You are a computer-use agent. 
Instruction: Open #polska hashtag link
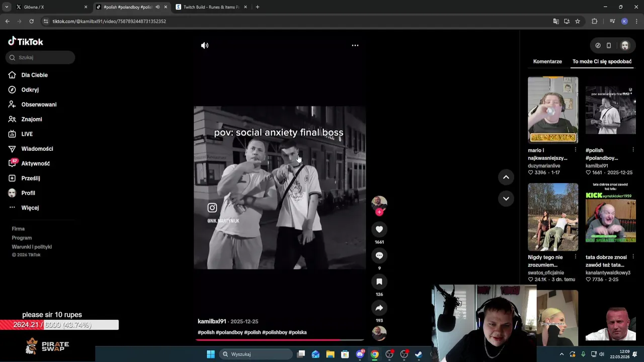coord(298,332)
